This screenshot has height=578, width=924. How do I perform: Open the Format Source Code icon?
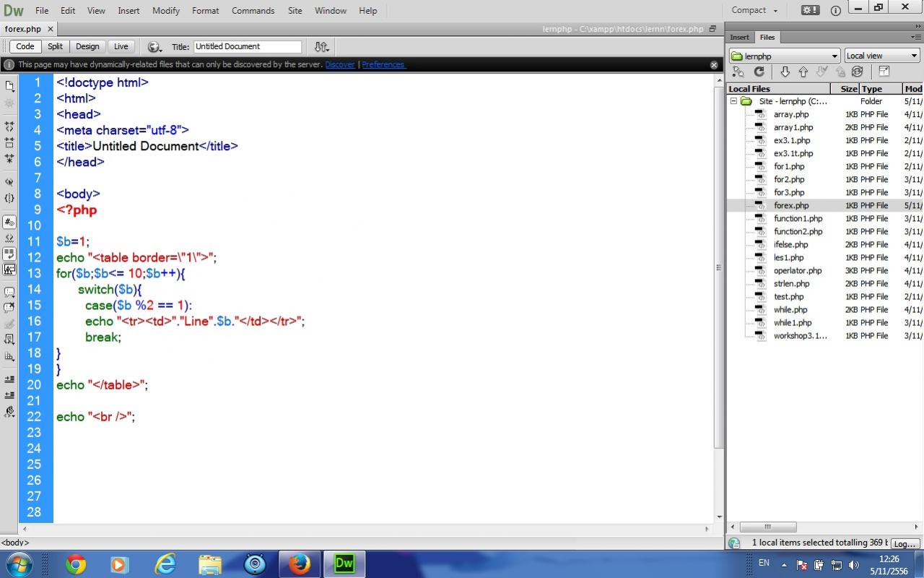coord(9,412)
